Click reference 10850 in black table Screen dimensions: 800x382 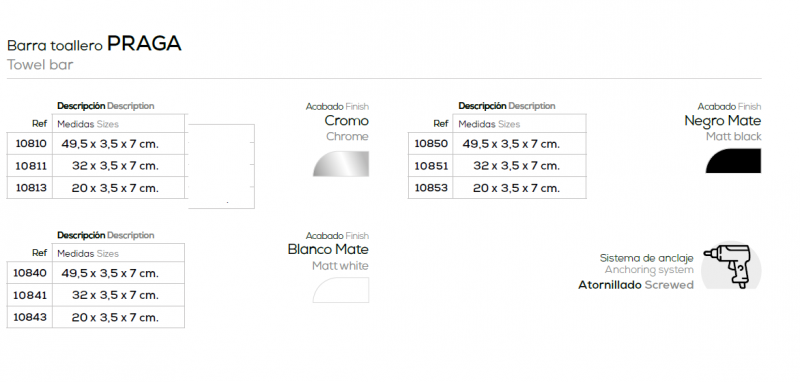pos(431,144)
